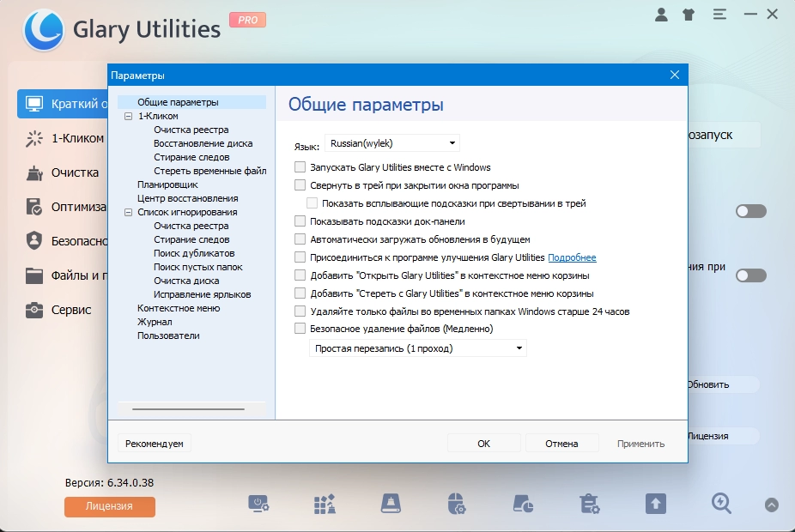Select Пользователи in the settings tree

(x=168, y=336)
